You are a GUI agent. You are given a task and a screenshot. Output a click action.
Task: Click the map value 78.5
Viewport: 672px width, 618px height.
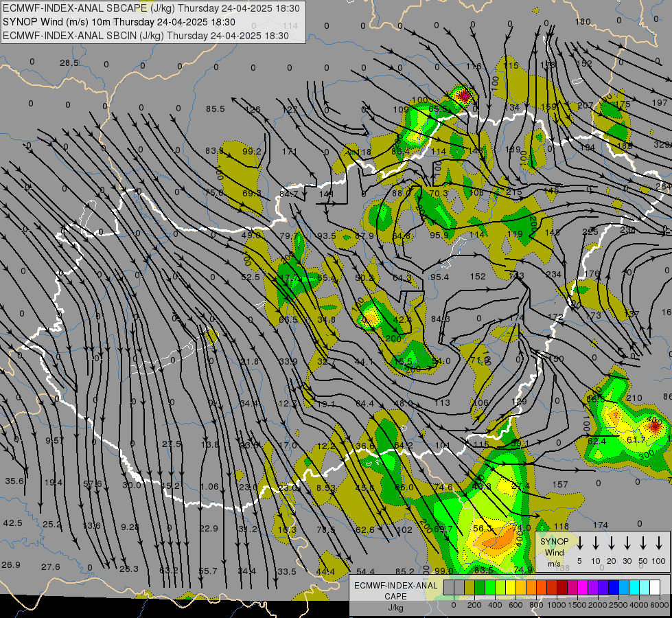coord(326,529)
